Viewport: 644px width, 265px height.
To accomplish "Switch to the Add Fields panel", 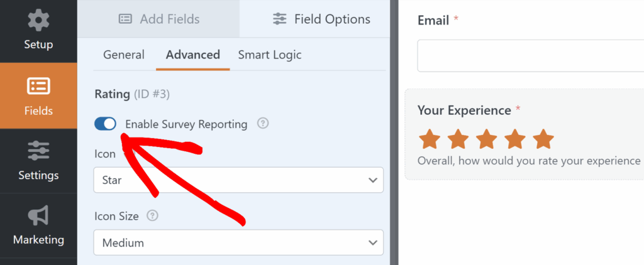I will (158, 19).
